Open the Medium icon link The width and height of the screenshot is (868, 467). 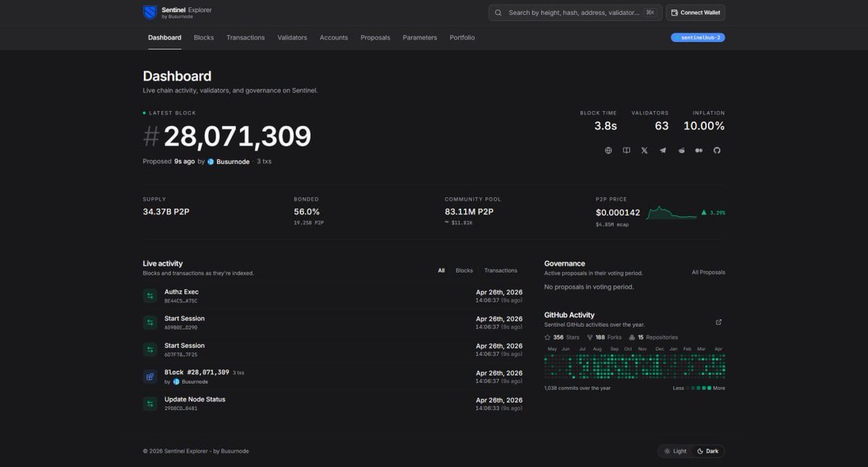coord(699,150)
